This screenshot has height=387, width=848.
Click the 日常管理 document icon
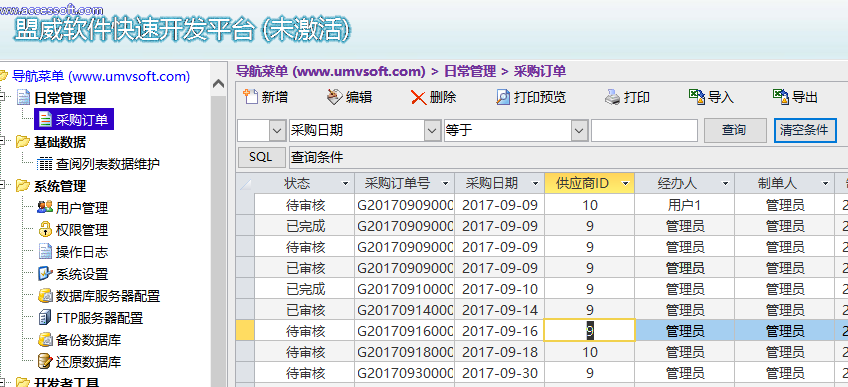(23, 98)
